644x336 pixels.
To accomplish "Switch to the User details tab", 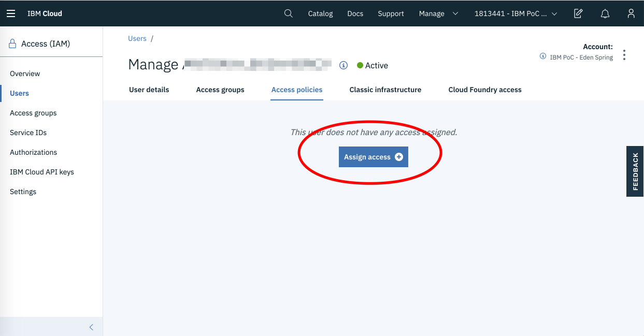I will pyautogui.click(x=149, y=90).
